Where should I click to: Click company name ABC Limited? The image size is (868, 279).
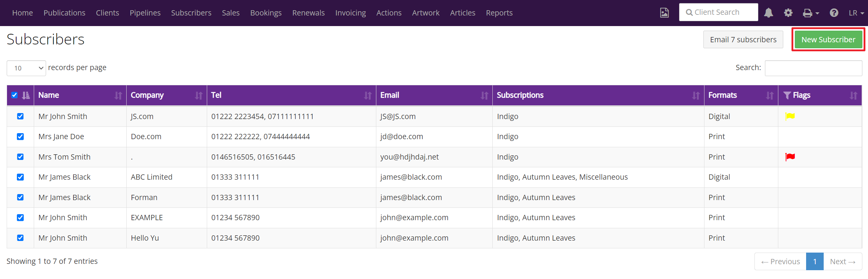(152, 177)
